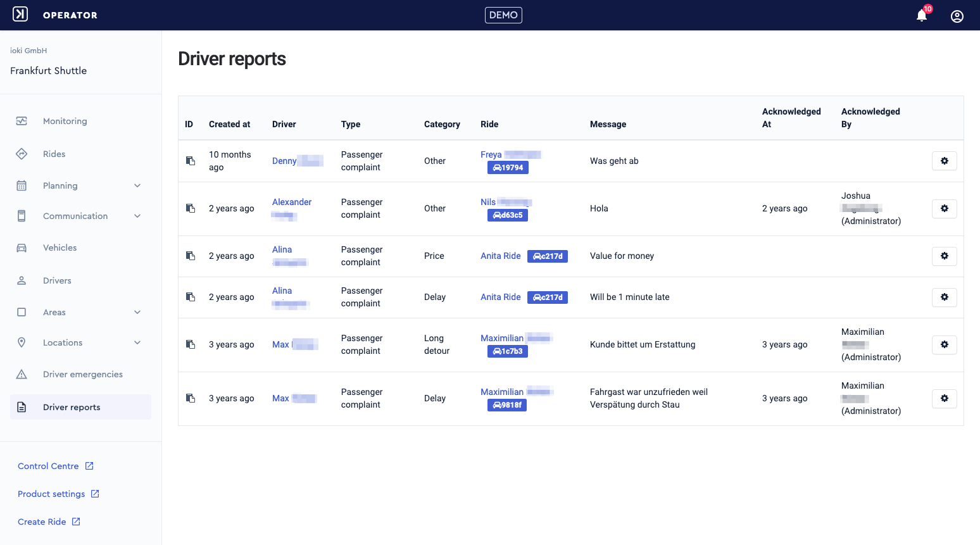The image size is (980, 545).
Task: Open driver Denny's profile link
Action: [x=298, y=161]
